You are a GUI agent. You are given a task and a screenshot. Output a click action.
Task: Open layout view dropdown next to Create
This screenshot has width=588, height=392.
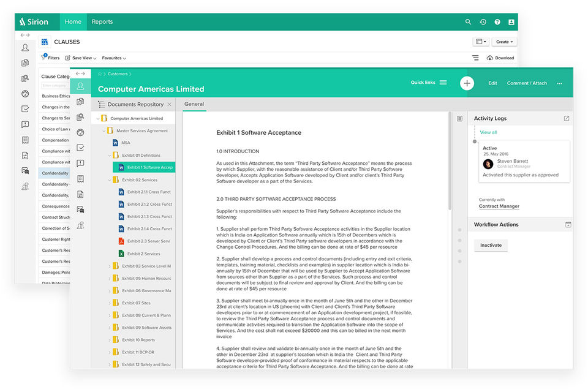tap(481, 42)
